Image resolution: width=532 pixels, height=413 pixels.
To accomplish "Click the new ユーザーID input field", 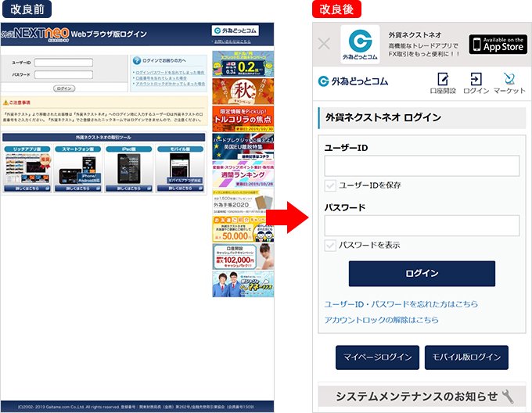I will tap(422, 166).
